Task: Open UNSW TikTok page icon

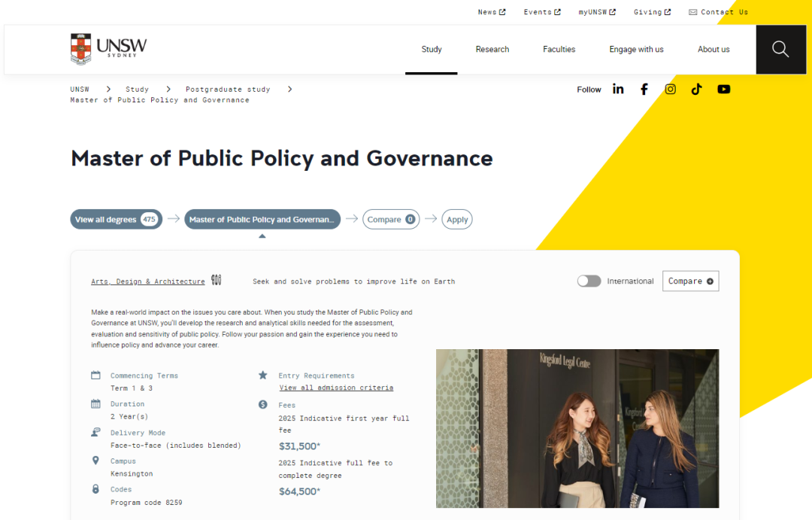Action: click(696, 89)
